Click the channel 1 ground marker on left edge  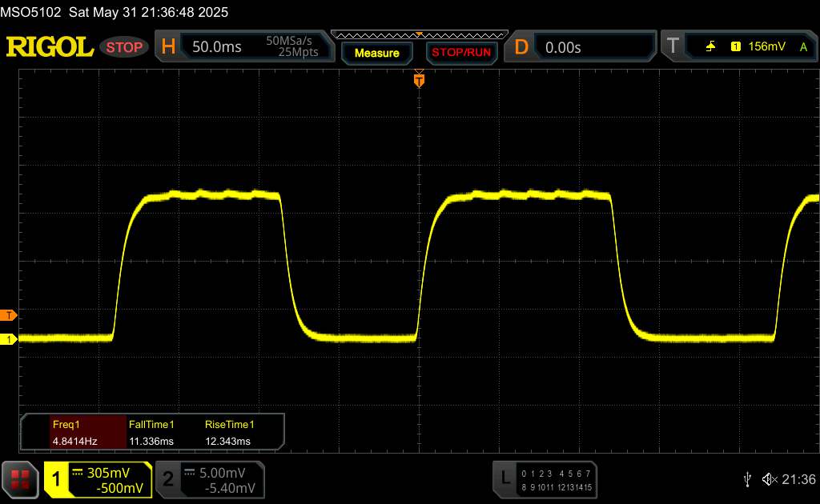pyautogui.click(x=9, y=340)
